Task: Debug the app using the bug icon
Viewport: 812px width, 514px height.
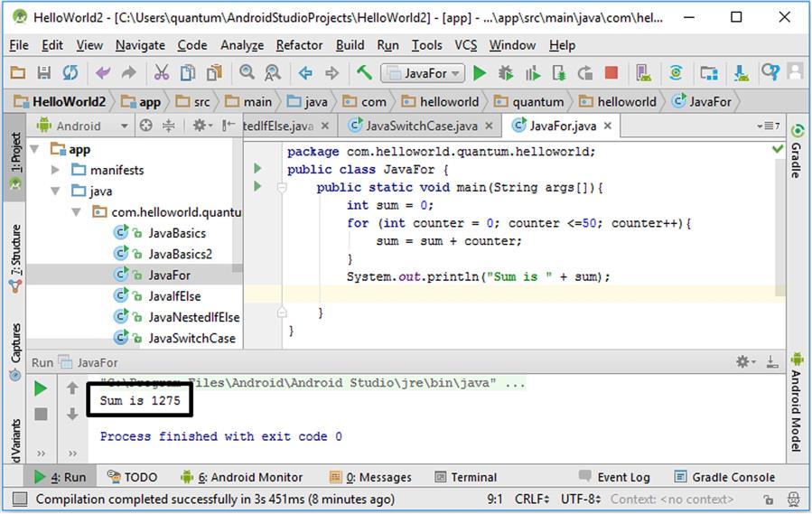Action: 506,73
